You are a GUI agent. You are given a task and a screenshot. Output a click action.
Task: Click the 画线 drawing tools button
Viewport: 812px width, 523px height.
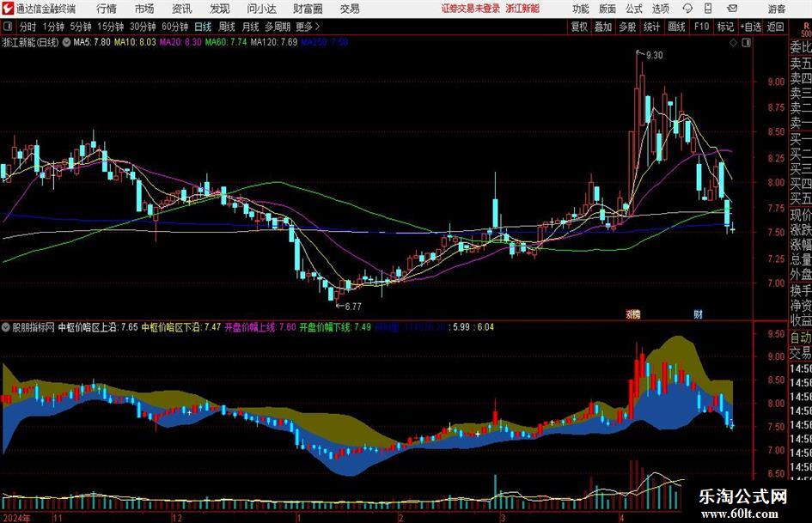pos(676,27)
